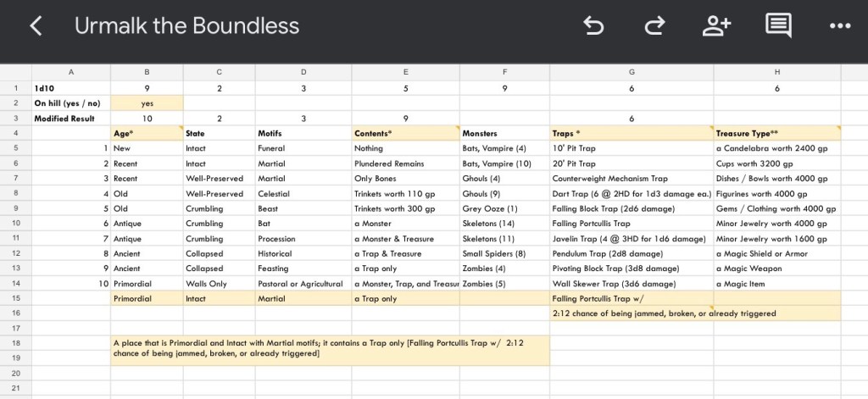Select the Traps * header cell

[x=632, y=133]
